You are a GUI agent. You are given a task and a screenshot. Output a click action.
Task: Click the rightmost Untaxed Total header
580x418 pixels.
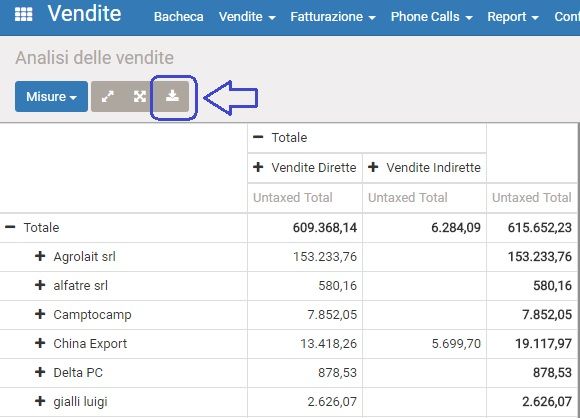[x=532, y=198]
